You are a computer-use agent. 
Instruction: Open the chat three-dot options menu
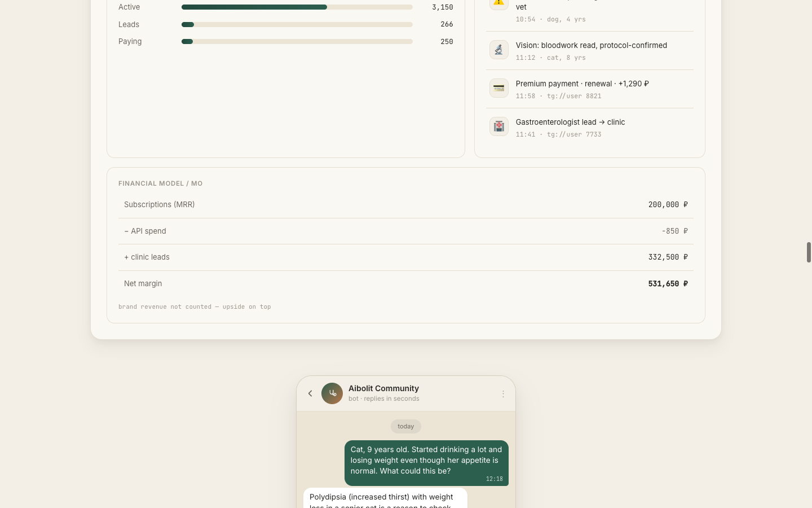503,394
